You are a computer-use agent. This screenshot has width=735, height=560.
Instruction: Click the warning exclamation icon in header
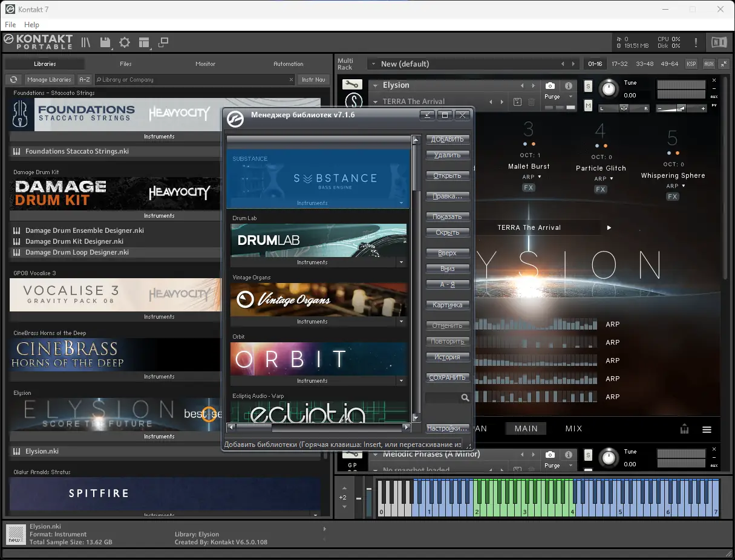pyautogui.click(x=696, y=42)
